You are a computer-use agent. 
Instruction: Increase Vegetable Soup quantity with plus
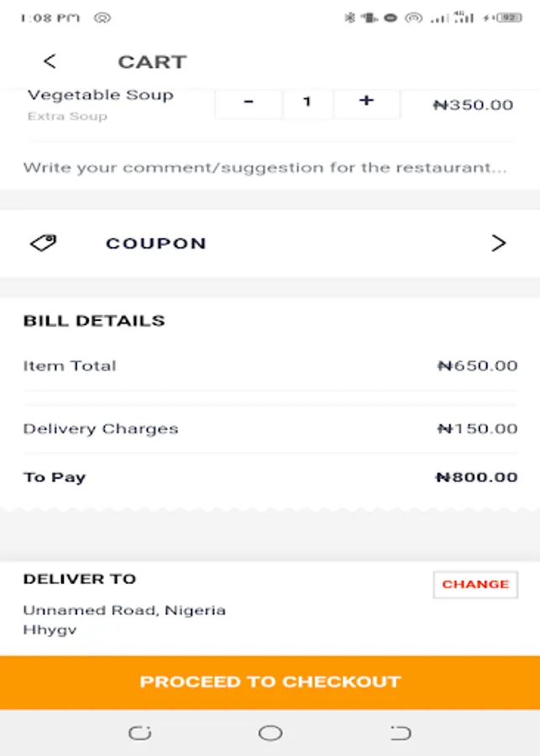pyautogui.click(x=366, y=102)
